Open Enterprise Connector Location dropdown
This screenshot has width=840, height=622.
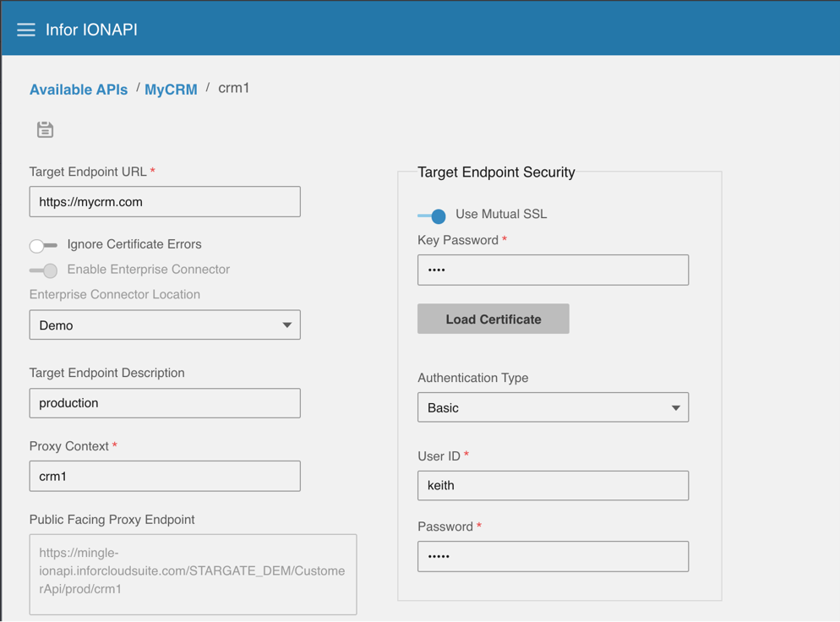(x=164, y=325)
